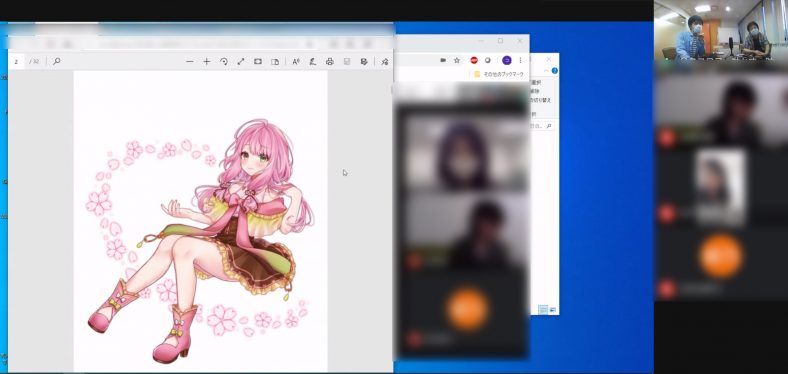This screenshot has width=788, height=374.
Task: Open the purple Chrome profile avatar
Action: point(507,60)
